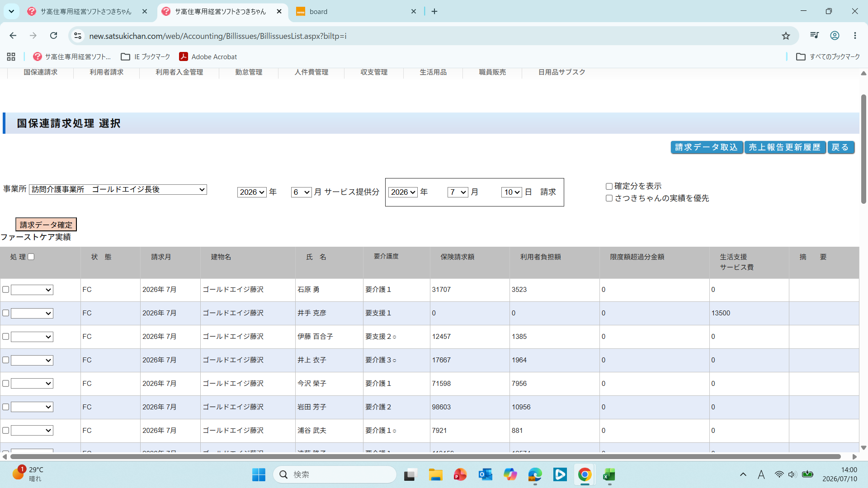Click the 請求データ取込 button
Screen dimensions: 868x488
(707, 147)
